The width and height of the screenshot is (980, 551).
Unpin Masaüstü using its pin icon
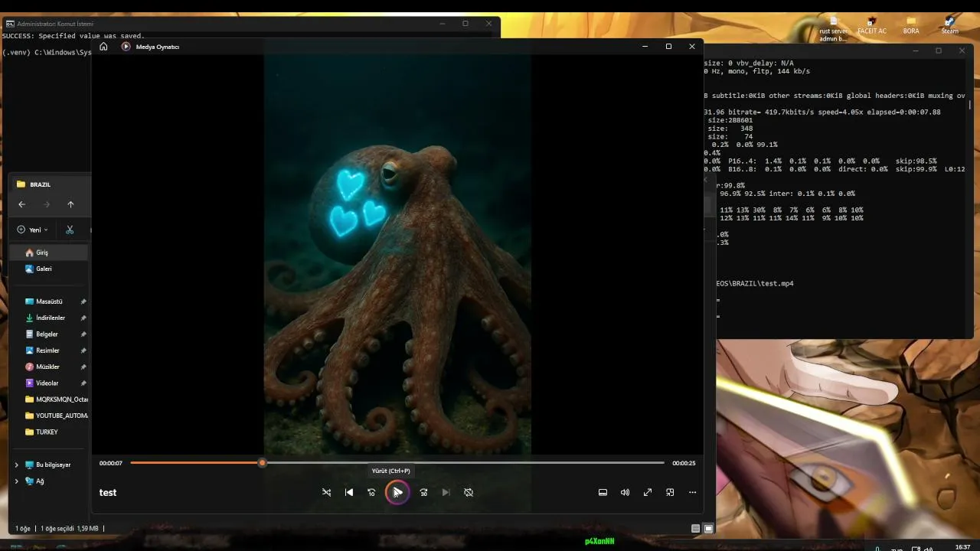[x=83, y=302]
